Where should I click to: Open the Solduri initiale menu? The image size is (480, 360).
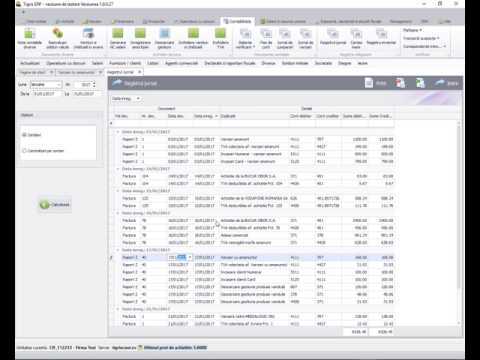click(295, 63)
